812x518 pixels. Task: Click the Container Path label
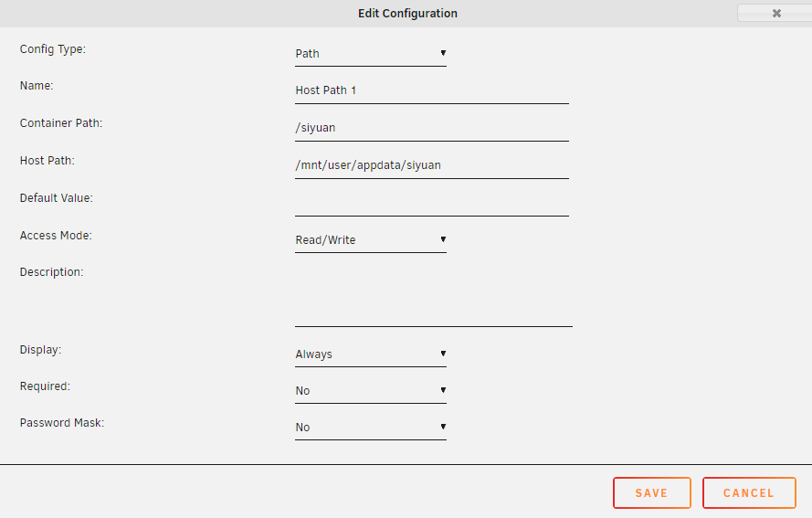(x=61, y=123)
